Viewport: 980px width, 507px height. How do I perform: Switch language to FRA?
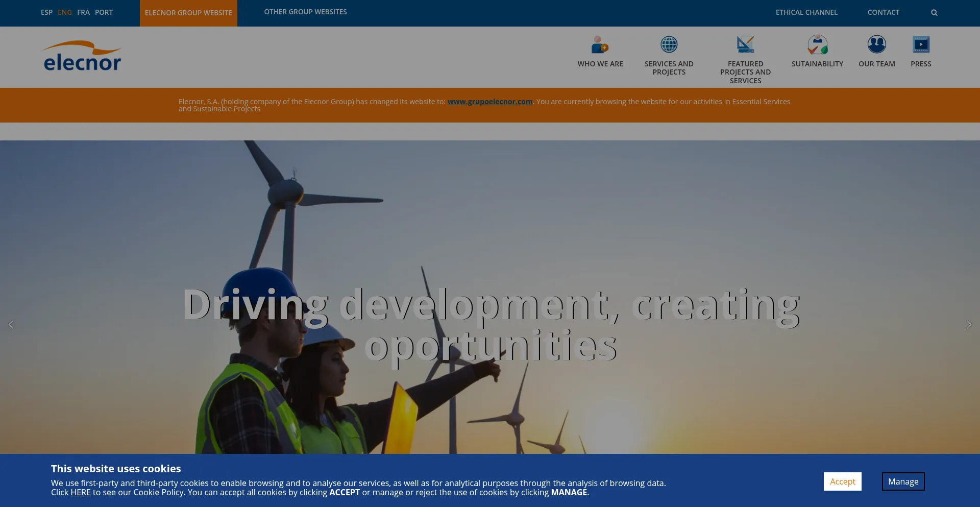[83, 12]
